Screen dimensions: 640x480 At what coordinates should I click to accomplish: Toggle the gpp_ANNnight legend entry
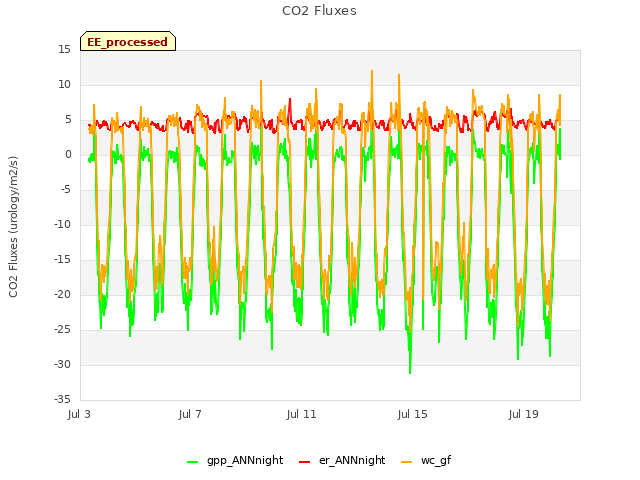coord(235,460)
